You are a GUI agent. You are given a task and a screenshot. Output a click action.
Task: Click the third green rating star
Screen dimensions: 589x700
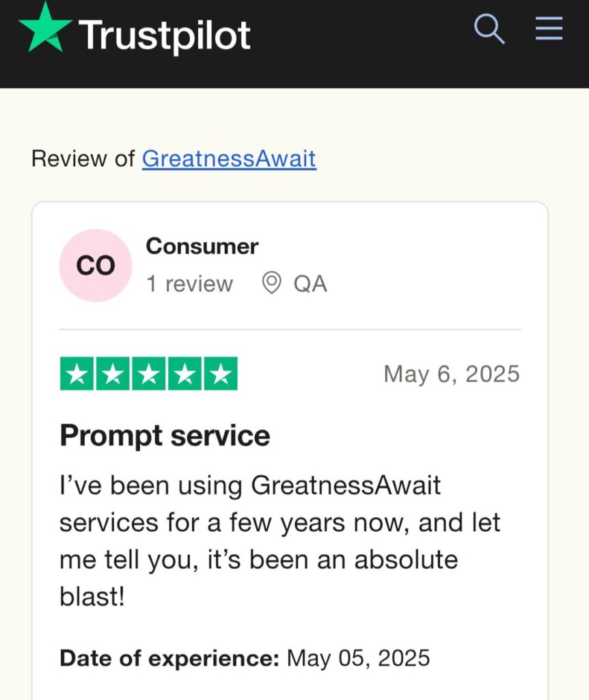(149, 374)
